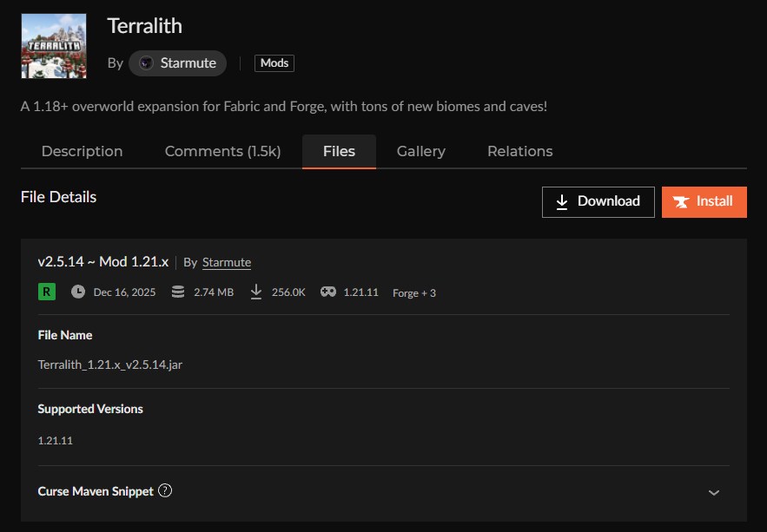Click the download count arrow icon
Screen dimensions: 767x532
coord(256,292)
